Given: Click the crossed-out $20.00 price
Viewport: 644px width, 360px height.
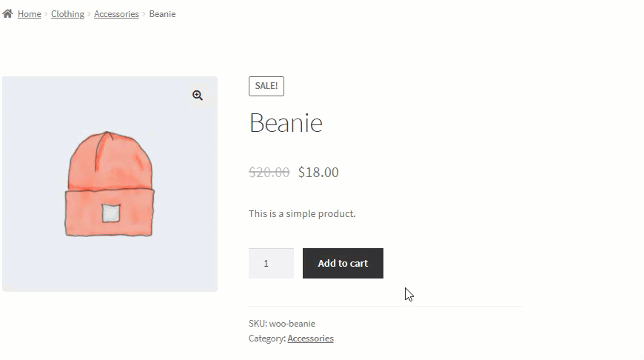Looking at the screenshot, I should click(269, 172).
